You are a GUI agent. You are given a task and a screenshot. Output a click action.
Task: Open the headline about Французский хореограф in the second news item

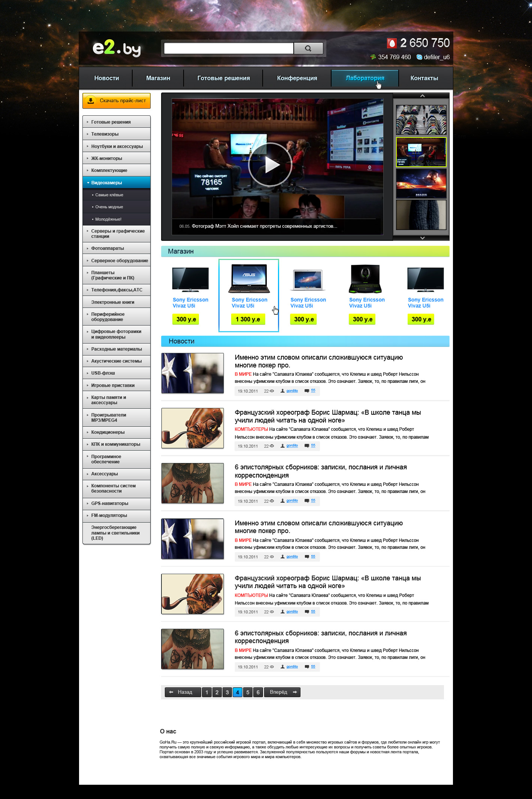[x=328, y=416]
